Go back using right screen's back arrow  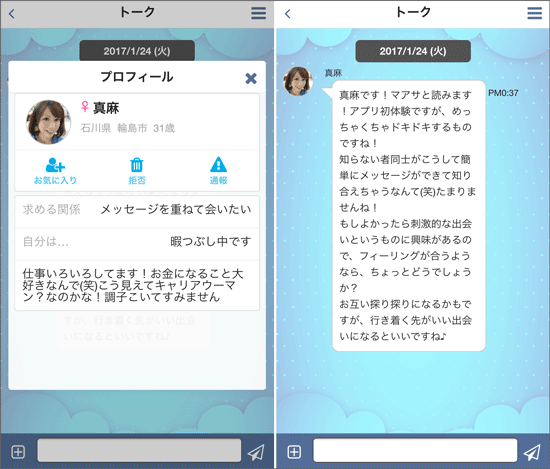pos(288,14)
